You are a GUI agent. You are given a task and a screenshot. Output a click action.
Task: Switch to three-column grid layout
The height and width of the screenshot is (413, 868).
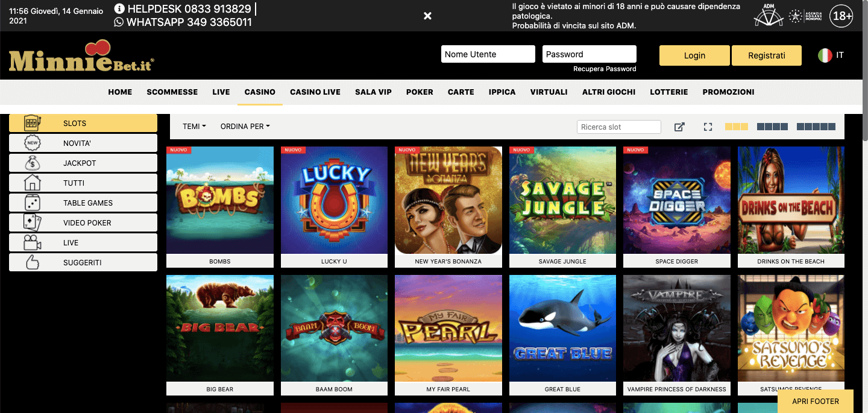[x=737, y=127]
